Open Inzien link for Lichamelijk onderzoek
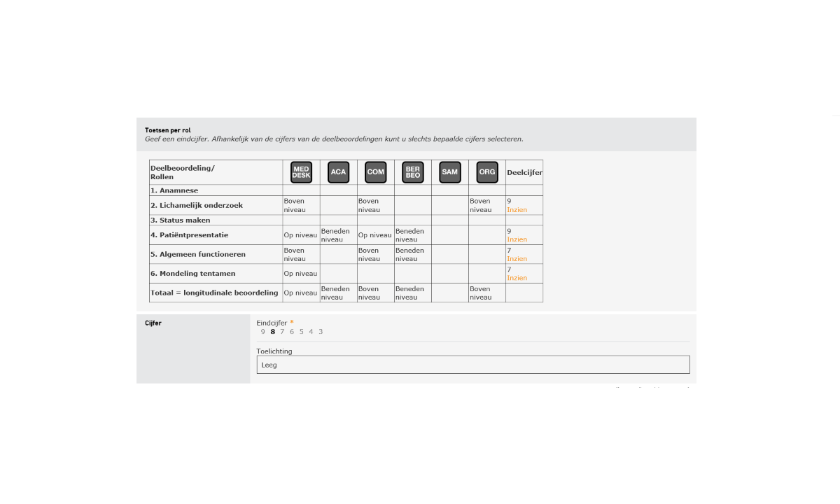 (x=517, y=210)
